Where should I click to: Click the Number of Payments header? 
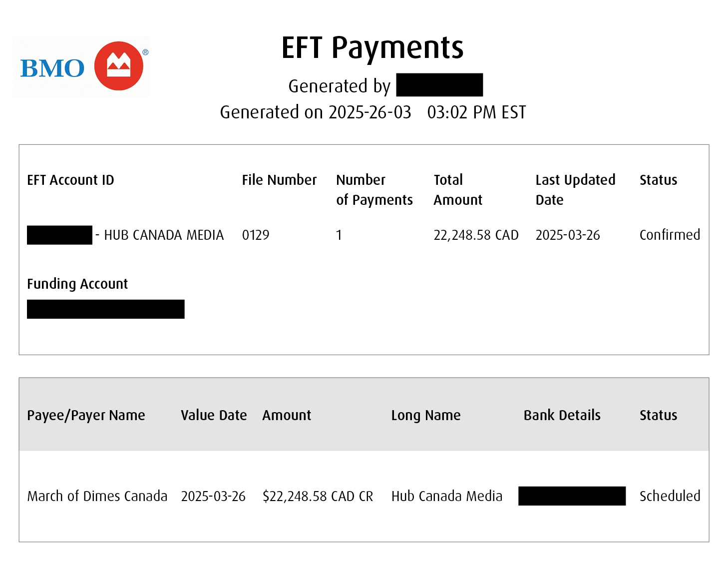[x=374, y=190]
